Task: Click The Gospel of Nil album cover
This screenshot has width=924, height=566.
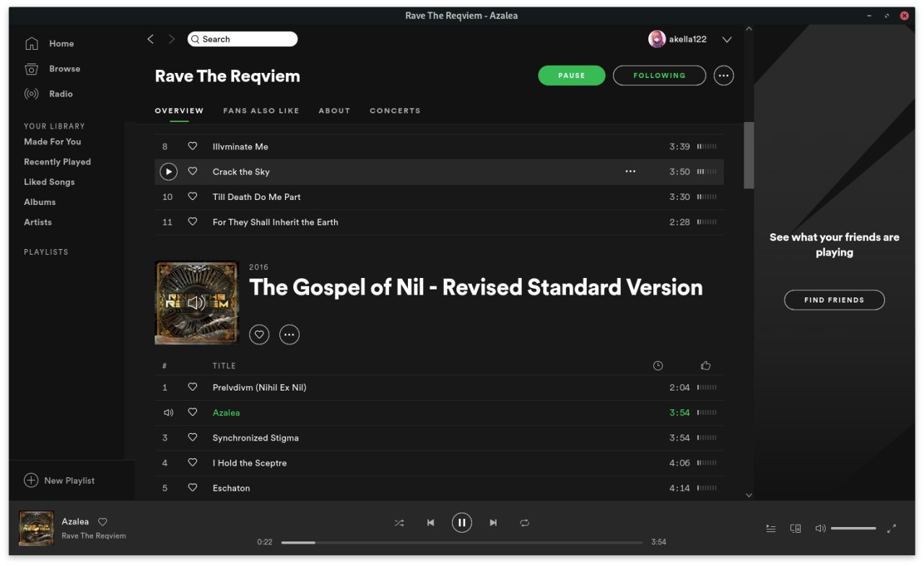Action: [197, 302]
